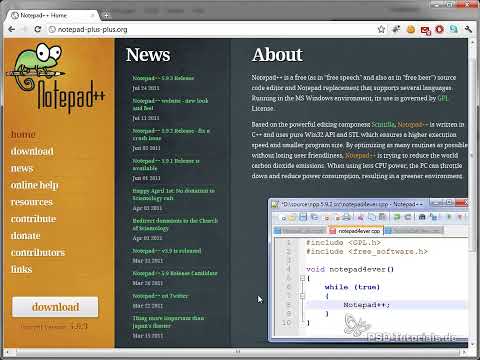Click the About heading
Image resolution: width=480 pixels, height=360 pixels.
pos(277,55)
